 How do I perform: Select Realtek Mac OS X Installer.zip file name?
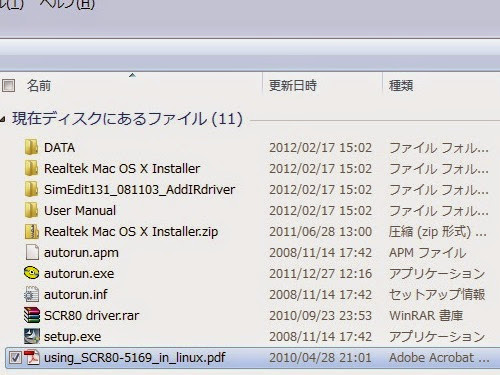(x=131, y=231)
